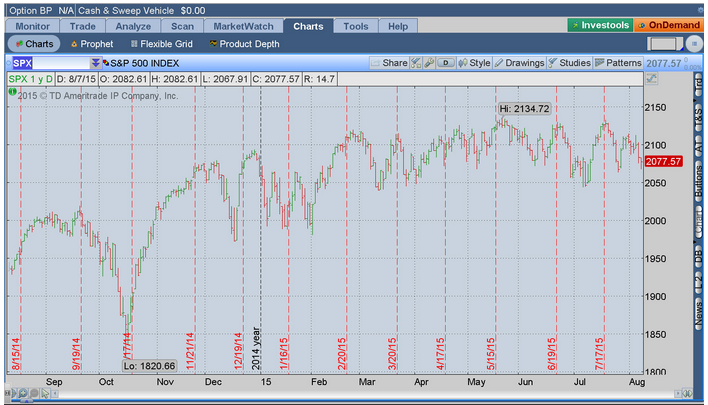Click the zoom out magnifier icon
Screen dimensions: 708x405
(x=34, y=393)
